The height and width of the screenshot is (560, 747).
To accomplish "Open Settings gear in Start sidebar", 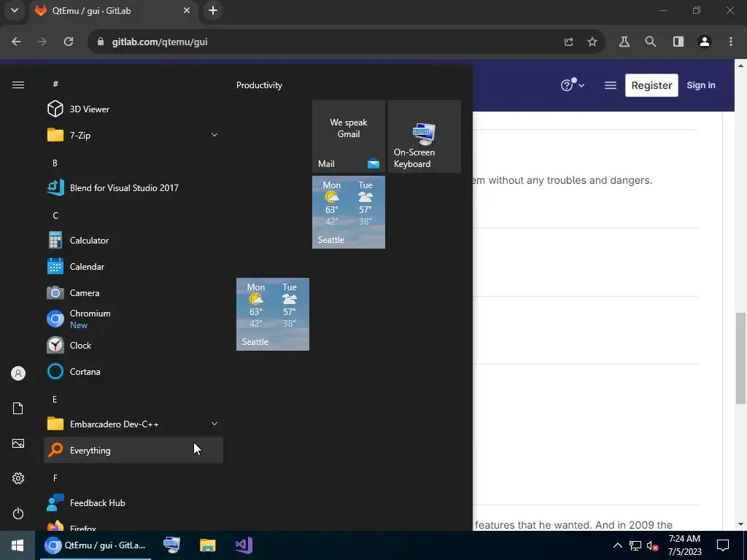I will [x=18, y=478].
